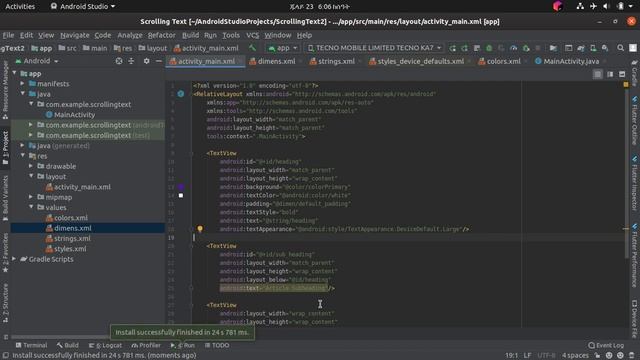This screenshot has width=640, height=360.
Task: Open the Navigate menu
Action: 75,35
